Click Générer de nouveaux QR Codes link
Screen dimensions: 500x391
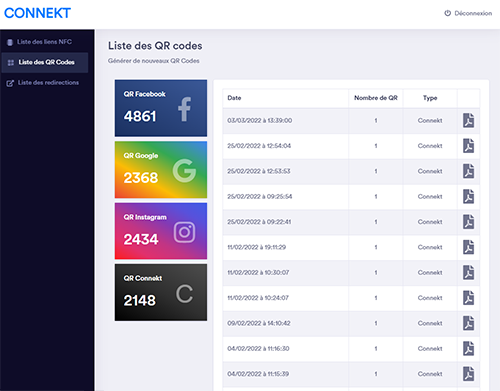click(154, 61)
